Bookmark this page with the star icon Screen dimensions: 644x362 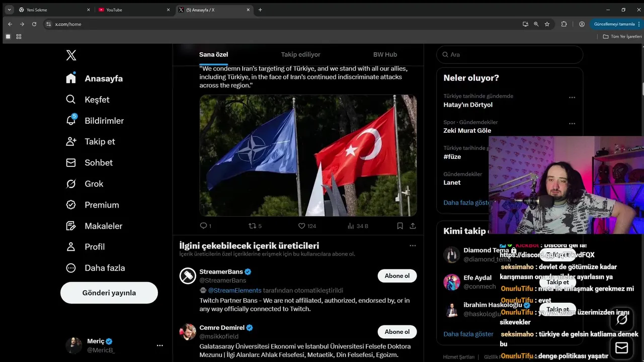[547, 24]
